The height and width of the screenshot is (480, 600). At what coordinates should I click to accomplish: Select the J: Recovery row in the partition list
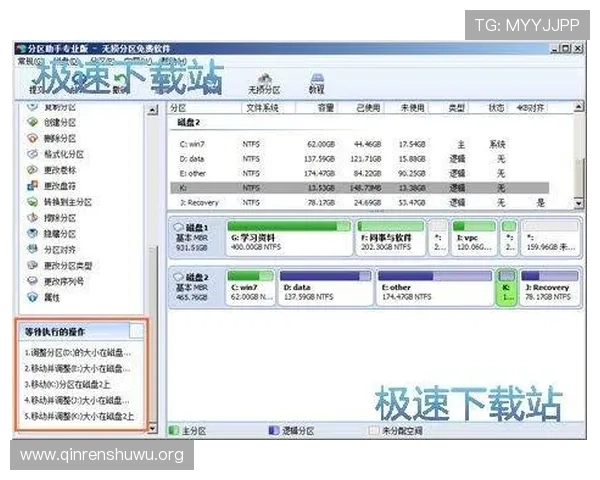coord(360,202)
